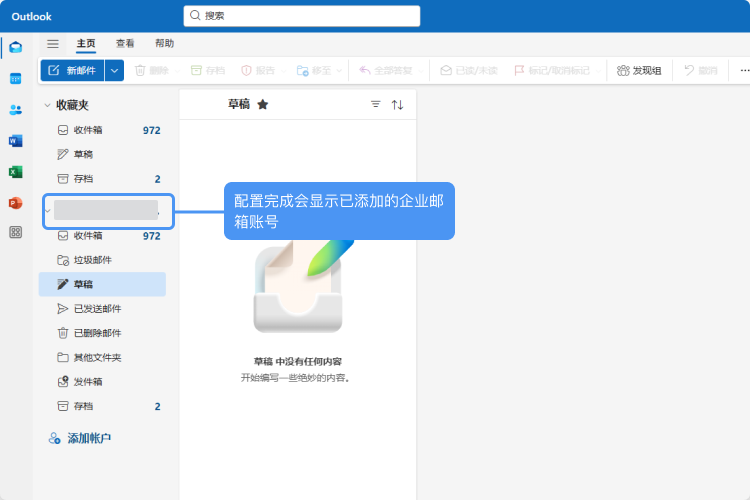This screenshot has height=500, width=750.
Task: Open the 帮助 tab
Action: (x=164, y=44)
